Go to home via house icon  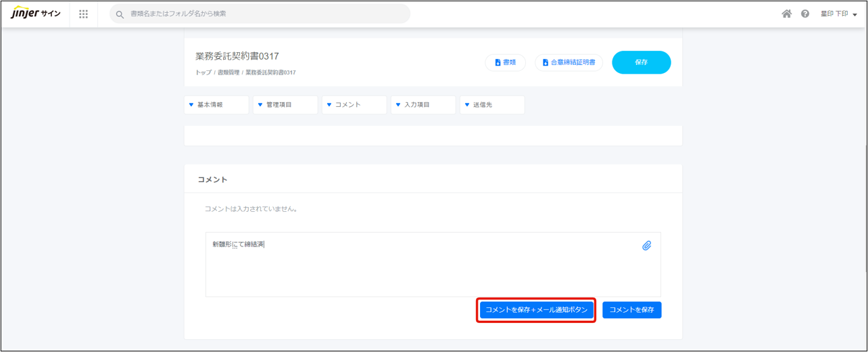pos(786,14)
